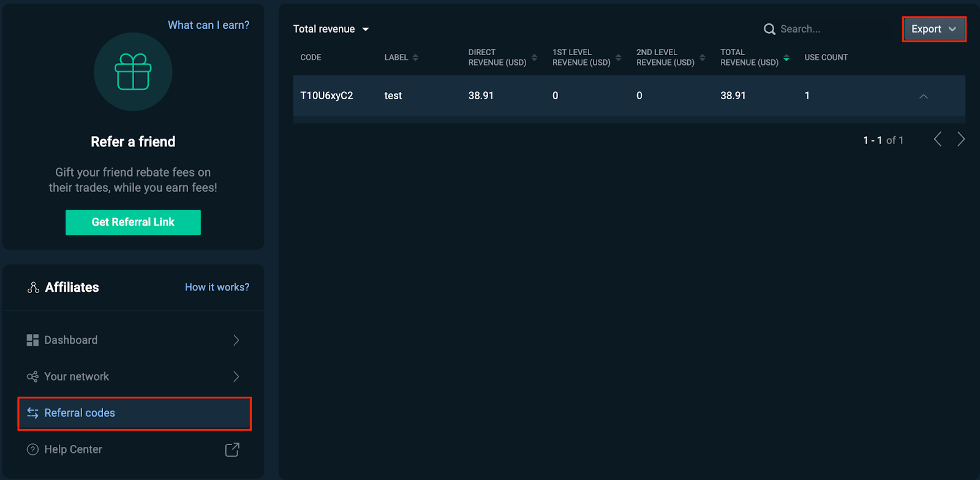
Task: Collapse the T10U6xyC2 row chevron
Action: point(924,96)
